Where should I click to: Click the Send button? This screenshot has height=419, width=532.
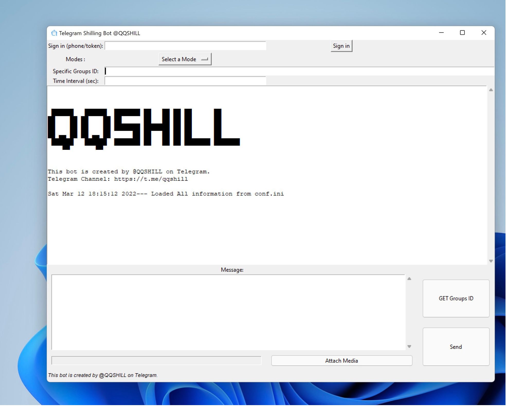[456, 347]
